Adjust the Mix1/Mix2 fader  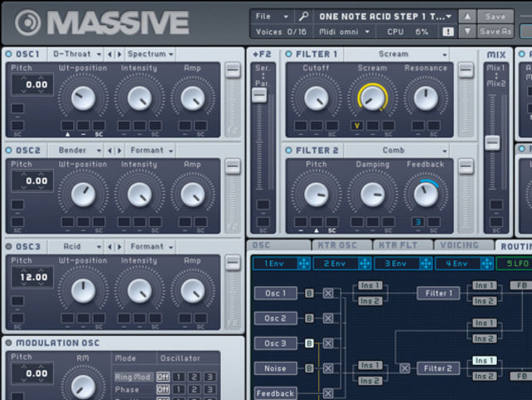[492, 142]
